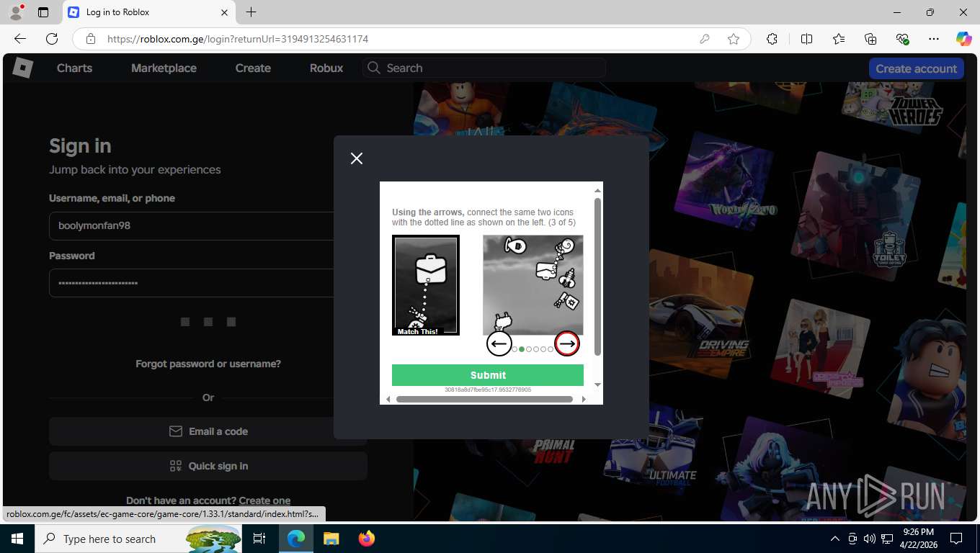Go back to the previous page
This screenshot has height=553, width=980.
(20, 39)
